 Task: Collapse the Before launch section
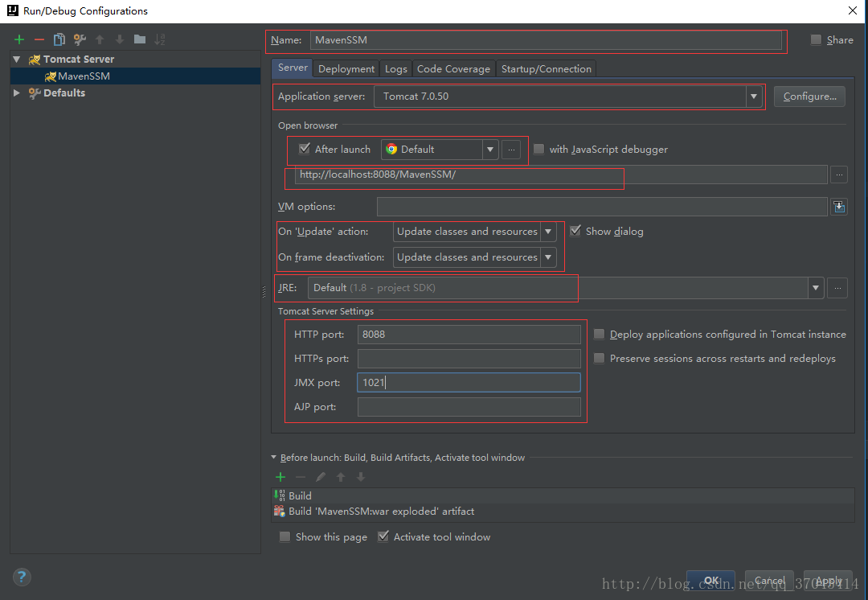[x=273, y=458]
